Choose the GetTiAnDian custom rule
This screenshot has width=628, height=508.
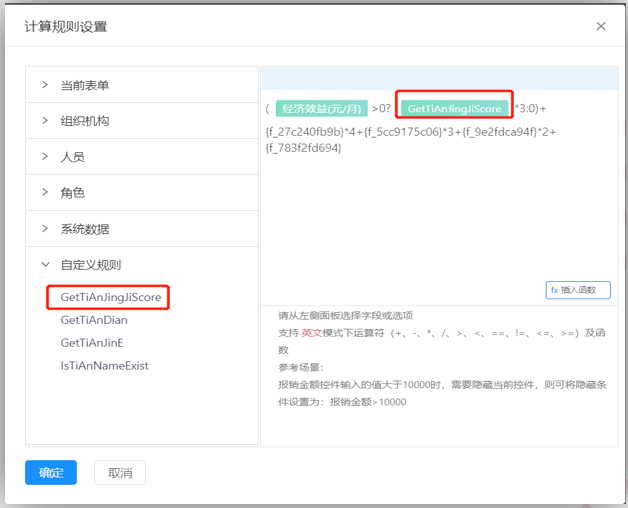(94, 320)
